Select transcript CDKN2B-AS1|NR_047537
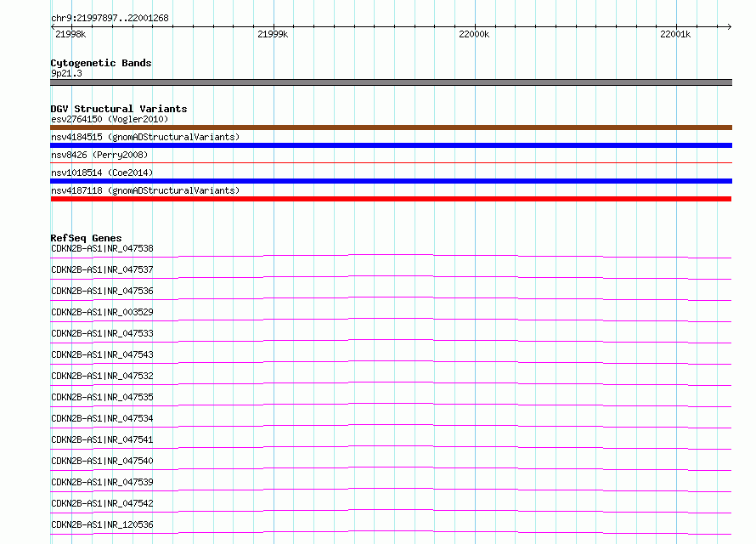This screenshot has width=756, height=544. 102,269
